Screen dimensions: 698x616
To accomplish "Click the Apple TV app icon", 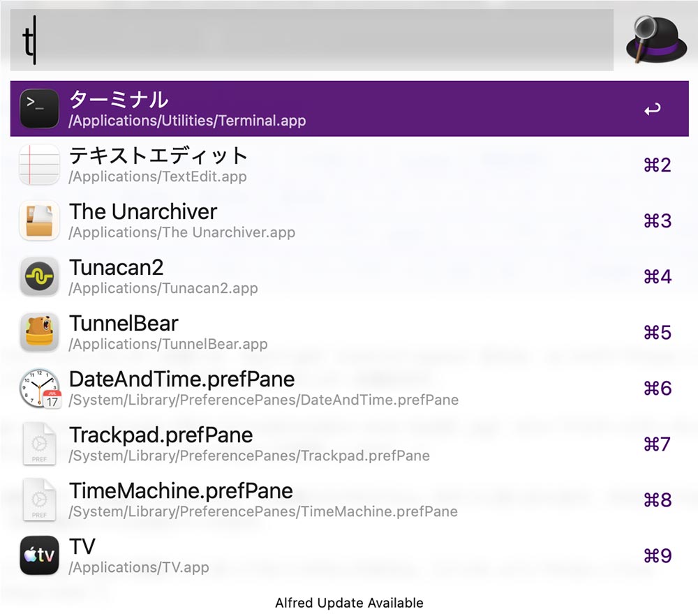I will (39, 555).
